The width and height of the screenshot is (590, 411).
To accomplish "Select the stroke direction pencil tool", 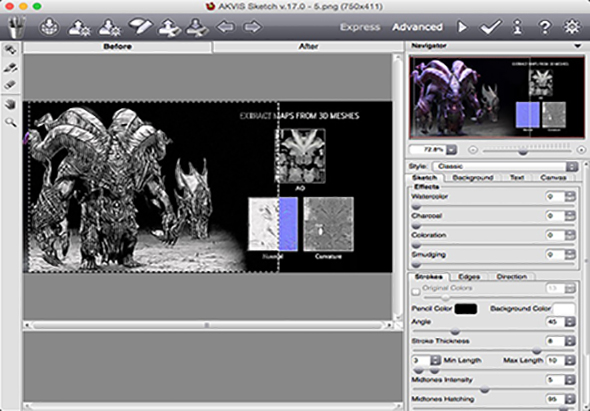I will coord(11,67).
